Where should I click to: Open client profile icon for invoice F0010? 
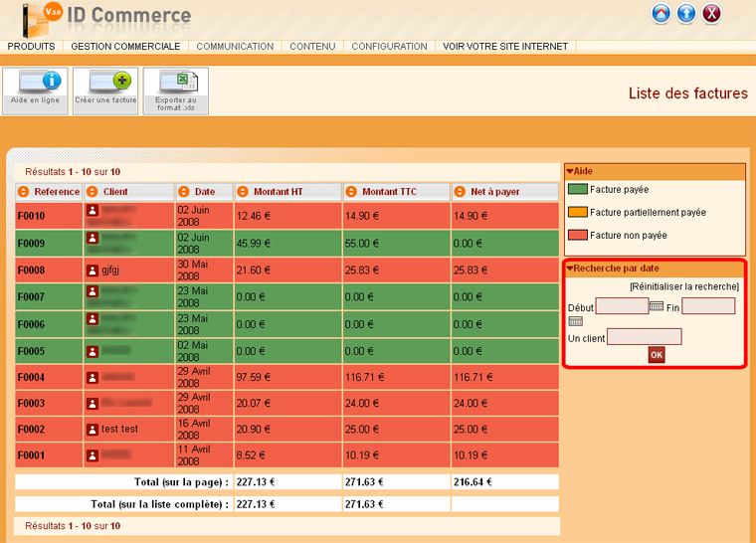pos(93,210)
